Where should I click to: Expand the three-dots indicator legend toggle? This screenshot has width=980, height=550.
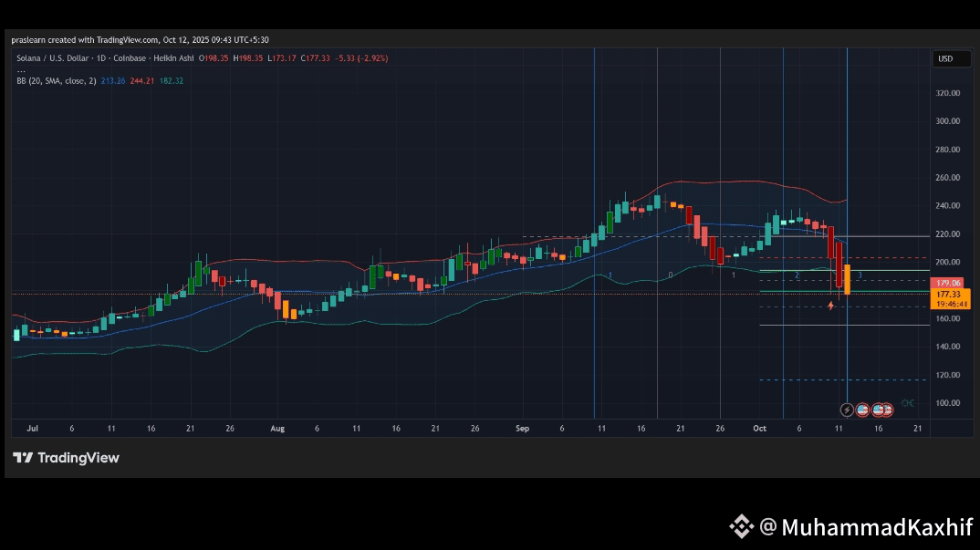click(21, 70)
